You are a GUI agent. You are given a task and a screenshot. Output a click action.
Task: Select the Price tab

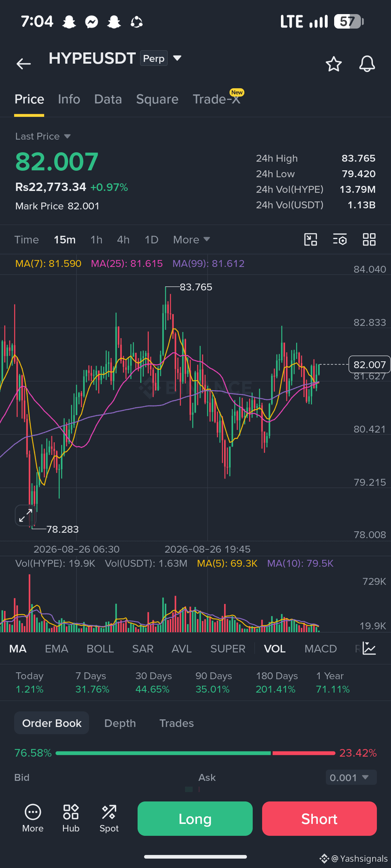point(29,99)
